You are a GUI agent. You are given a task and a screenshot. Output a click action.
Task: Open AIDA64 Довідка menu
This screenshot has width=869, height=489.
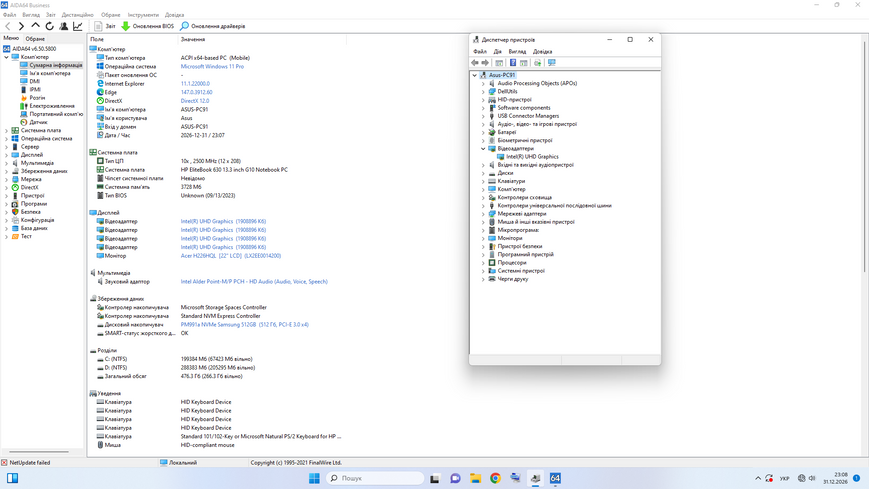(x=175, y=15)
